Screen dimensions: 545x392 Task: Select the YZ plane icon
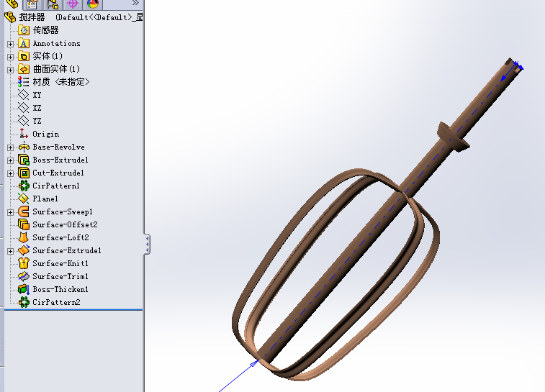[x=24, y=121]
